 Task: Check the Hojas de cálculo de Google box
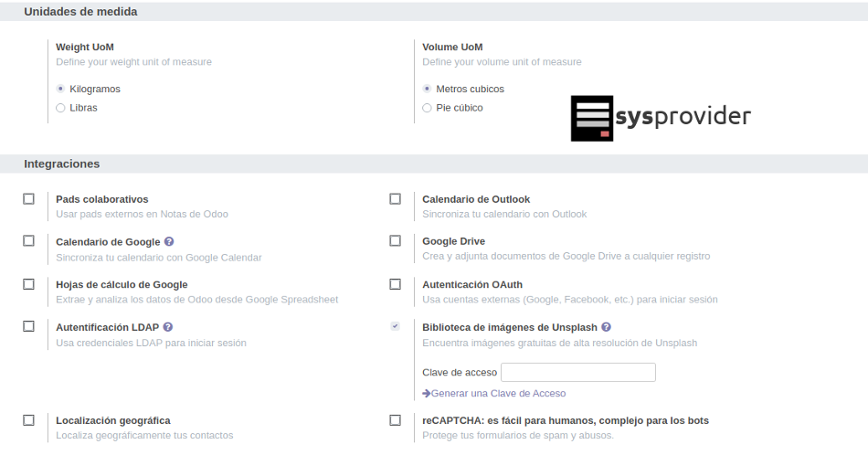pos(29,284)
